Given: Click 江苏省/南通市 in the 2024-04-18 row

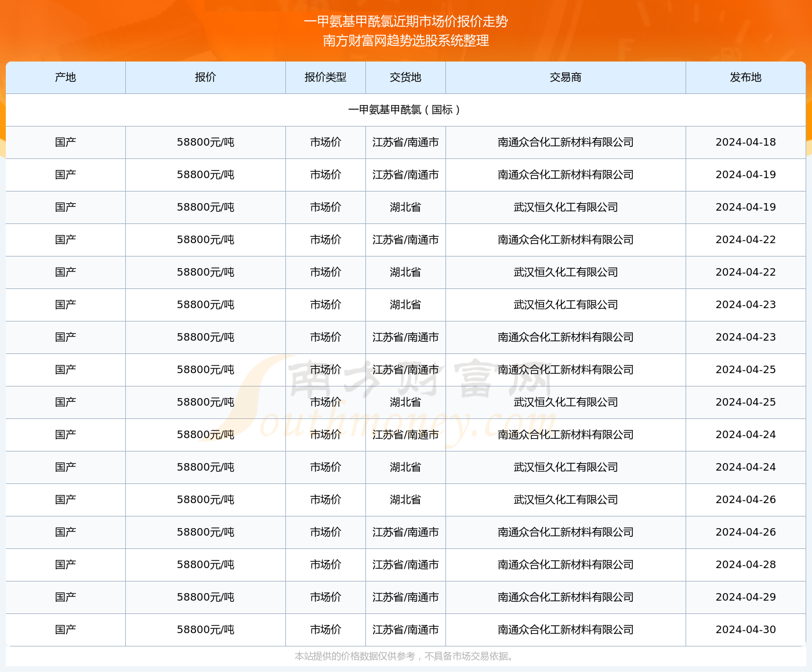Looking at the screenshot, I should 405,142.
